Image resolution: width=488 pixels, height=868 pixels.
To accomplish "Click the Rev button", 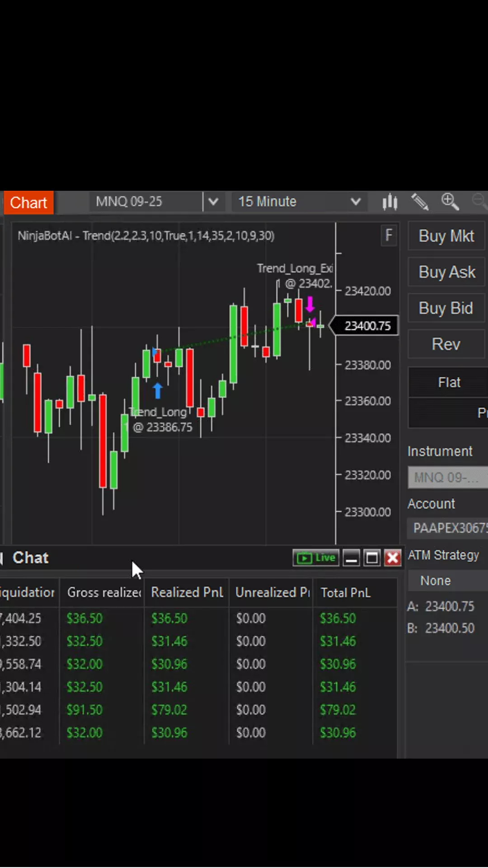I will (x=446, y=344).
